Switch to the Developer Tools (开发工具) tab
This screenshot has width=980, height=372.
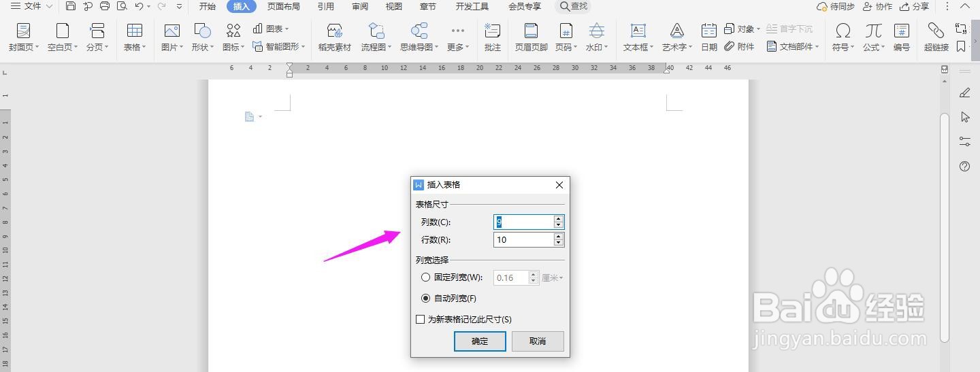[x=472, y=6]
